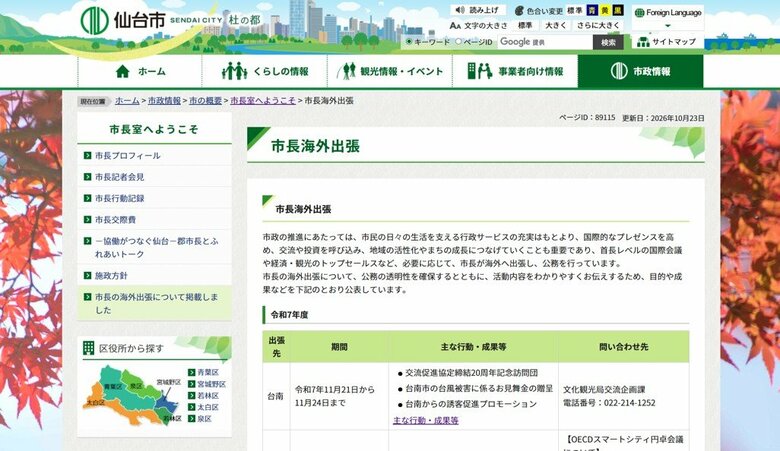The height and width of the screenshot is (451, 780).
Task: Open the 青葉区 ward link
Action: pos(208,372)
